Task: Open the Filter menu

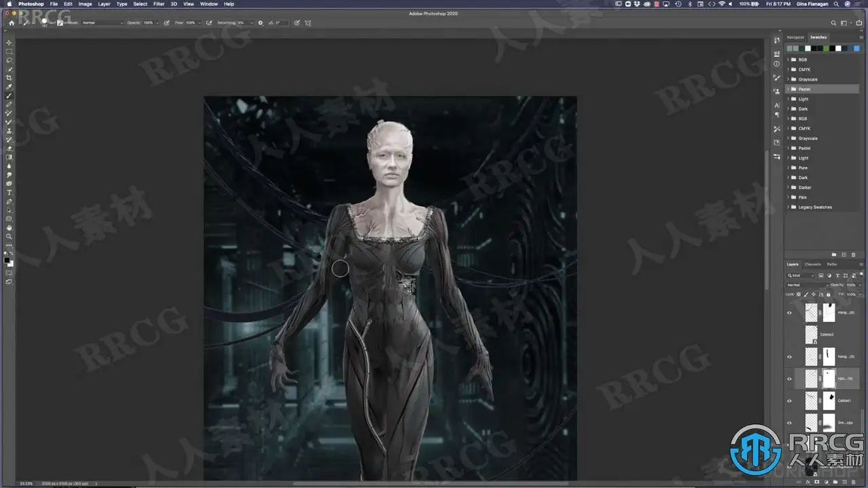Action: tap(159, 4)
